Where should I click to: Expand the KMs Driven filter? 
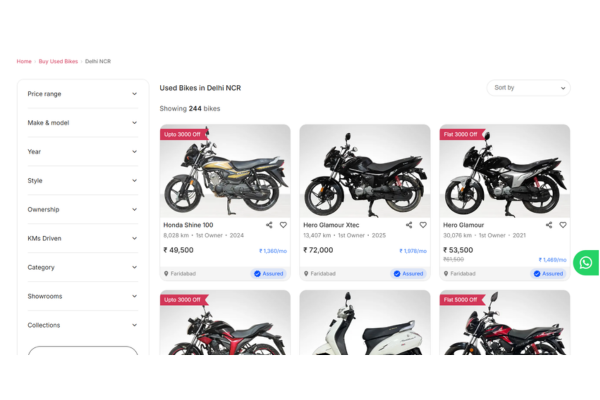coord(83,238)
